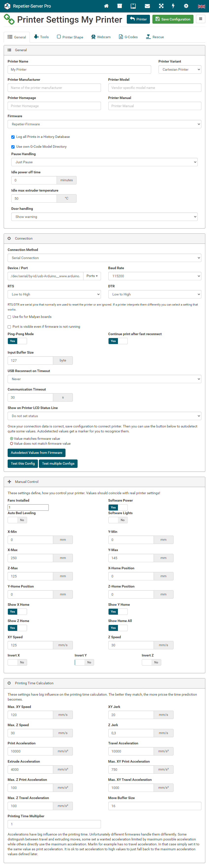Click the fullscreen expand icon

coord(161,6)
